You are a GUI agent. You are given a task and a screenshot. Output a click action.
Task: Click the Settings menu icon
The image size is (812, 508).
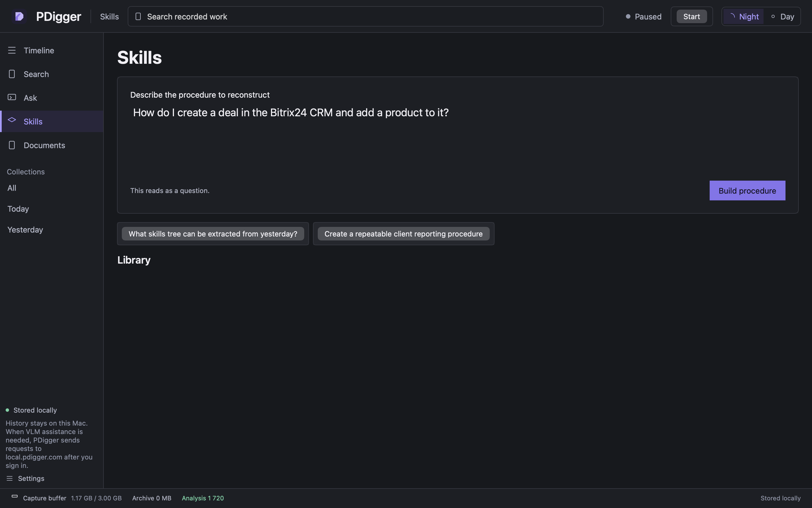point(9,478)
